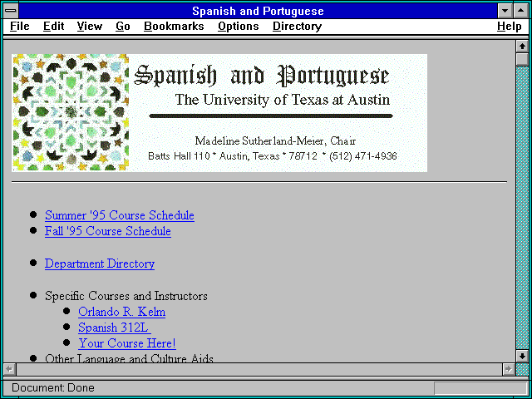Open the Edit menu
532x399 pixels.
point(53,27)
